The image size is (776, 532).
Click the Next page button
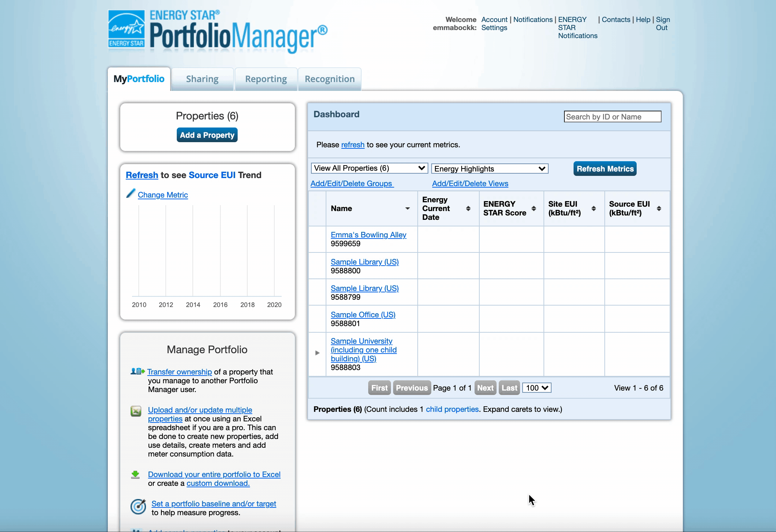(486, 388)
